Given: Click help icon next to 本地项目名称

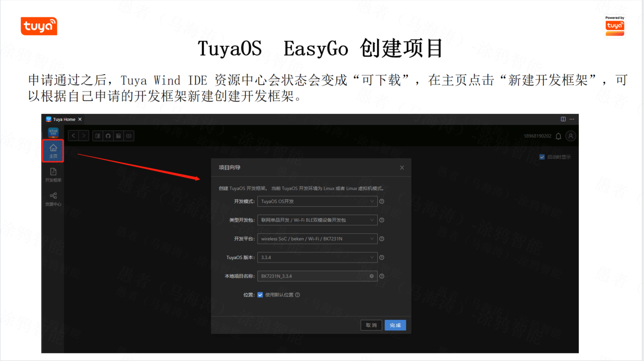Looking at the screenshot, I should (382, 276).
